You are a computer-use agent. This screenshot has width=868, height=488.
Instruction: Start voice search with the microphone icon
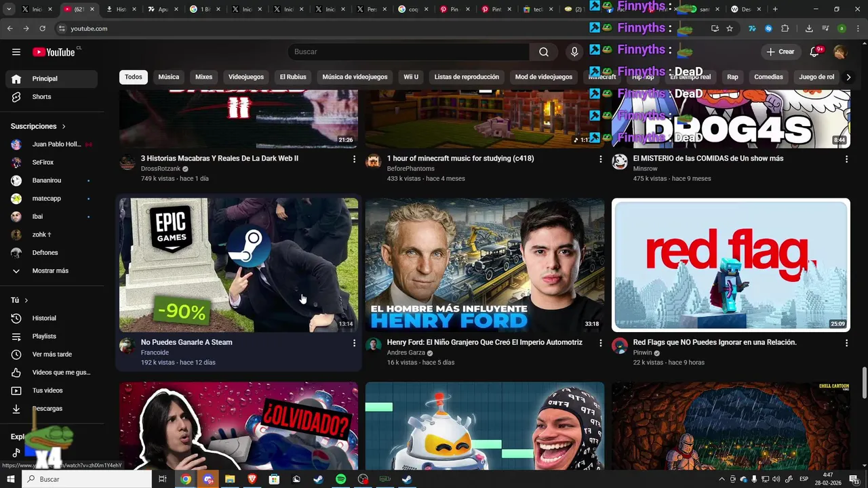[x=574, y=52]
